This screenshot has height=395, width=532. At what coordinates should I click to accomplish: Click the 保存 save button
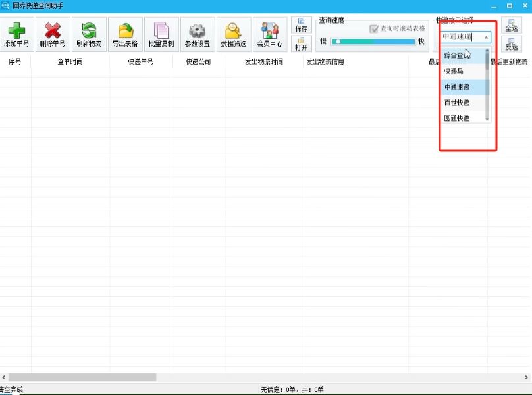(302, 25)
